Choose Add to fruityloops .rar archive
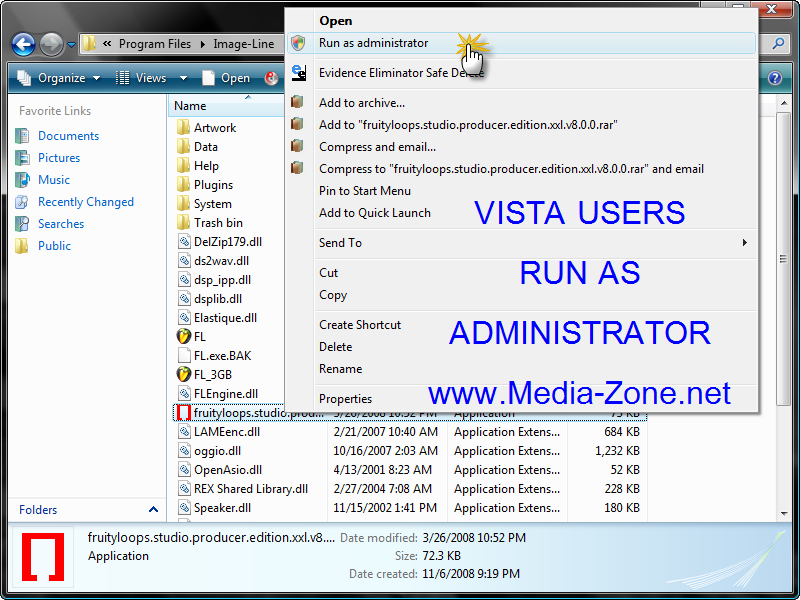The height and width of the screenshot is (600, 800). 521,125
